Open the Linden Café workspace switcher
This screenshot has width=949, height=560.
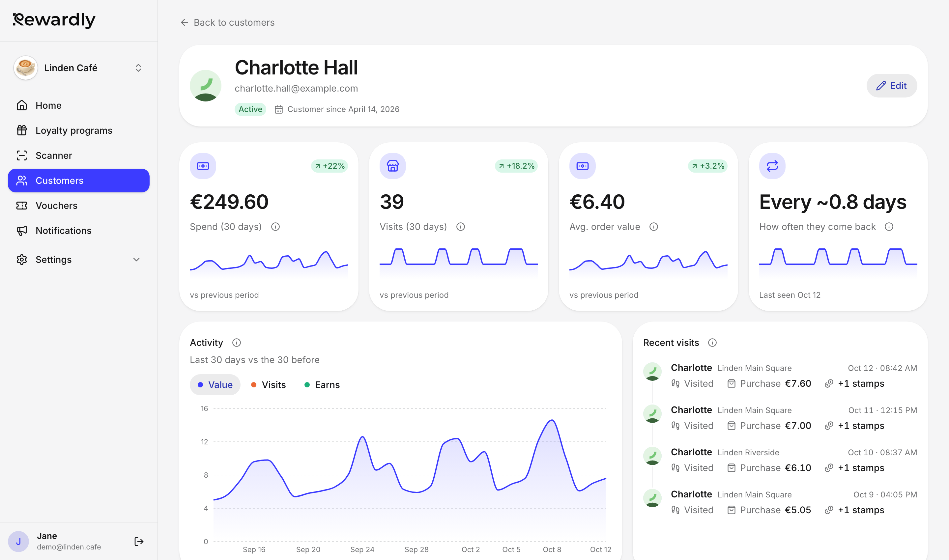coord(78,68)
